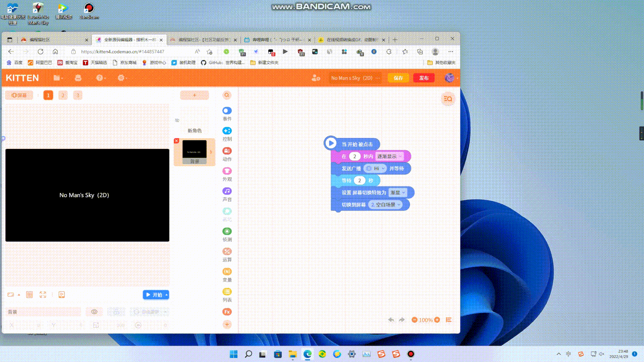Select screen tab 3
This screenshot has height=362, width=644.
[x=78, y=95]
